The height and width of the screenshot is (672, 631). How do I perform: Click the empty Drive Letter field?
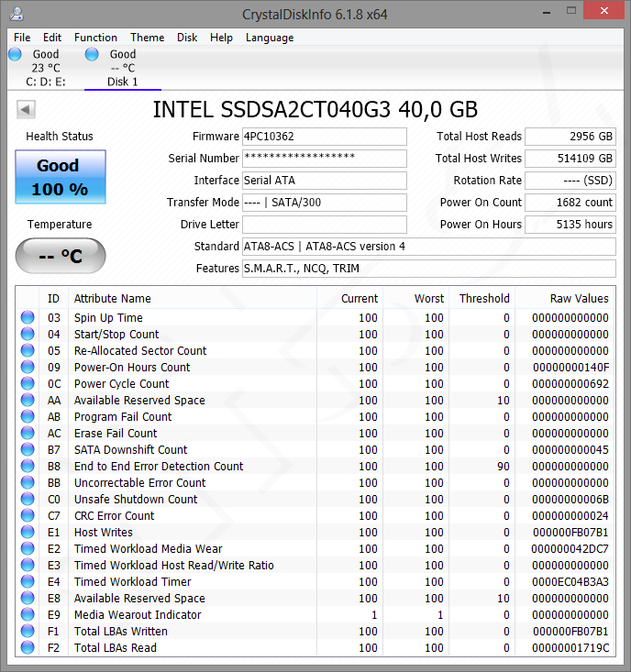[325, 224]
